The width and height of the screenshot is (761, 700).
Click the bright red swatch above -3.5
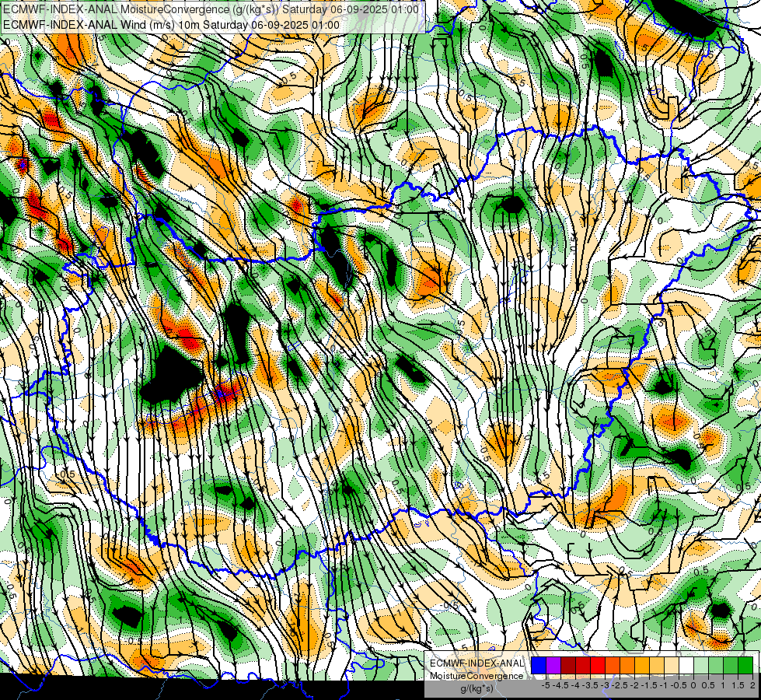click(598, 665)
